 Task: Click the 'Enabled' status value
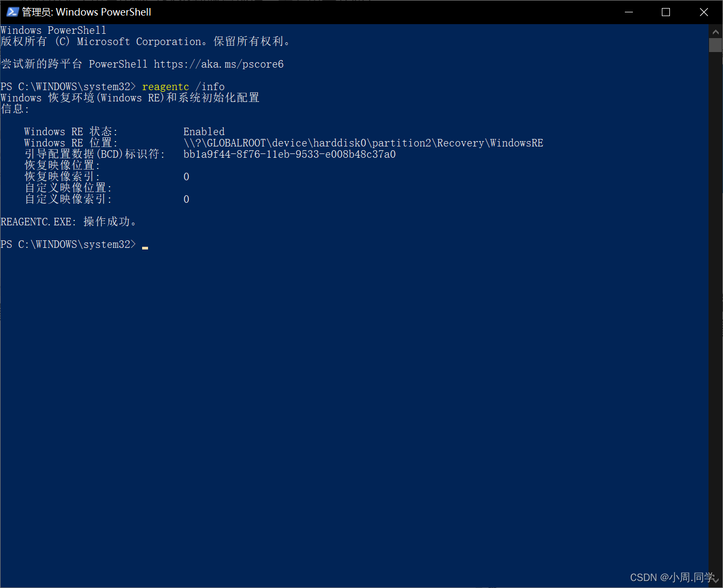point(204,131)
